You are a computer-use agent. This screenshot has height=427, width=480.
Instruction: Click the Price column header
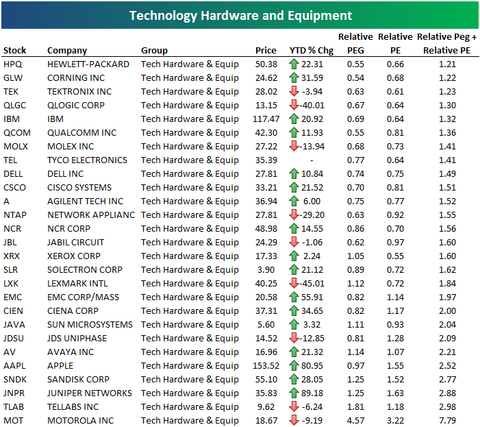tap(266, 50)
